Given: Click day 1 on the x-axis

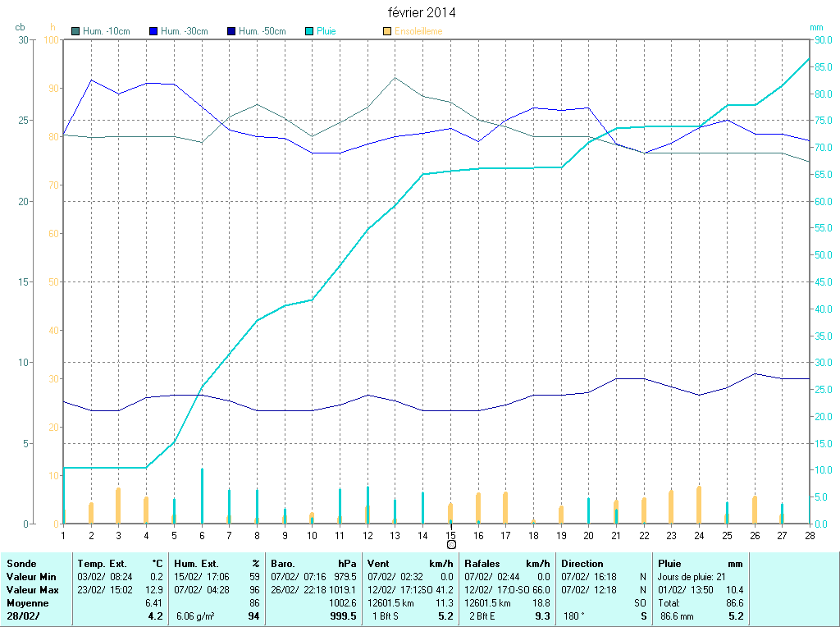Looking at the screenshot, I should click(x=63, y=535).
